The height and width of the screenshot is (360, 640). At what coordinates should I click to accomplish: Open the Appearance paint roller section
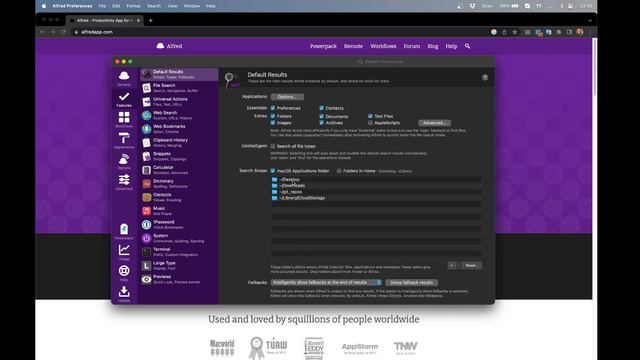pos(124,140)
